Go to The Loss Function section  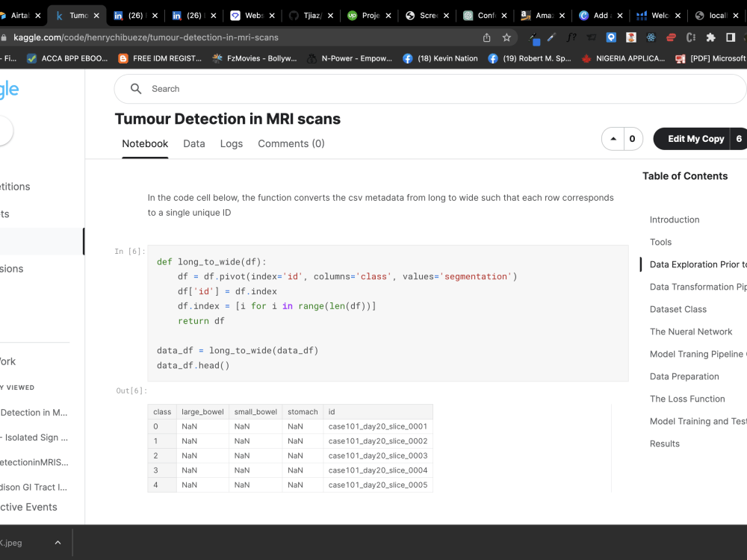click(x=687, y=399)
